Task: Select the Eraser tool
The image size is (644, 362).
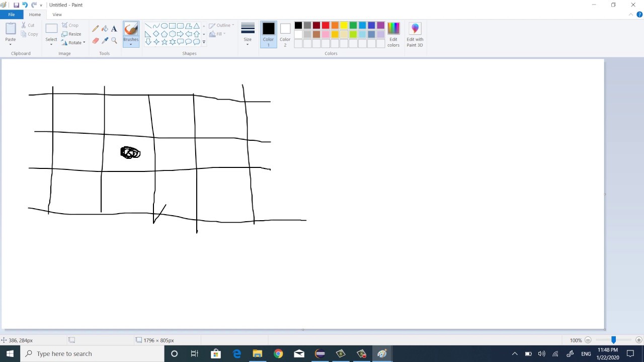Action: [x=96, y=41]
